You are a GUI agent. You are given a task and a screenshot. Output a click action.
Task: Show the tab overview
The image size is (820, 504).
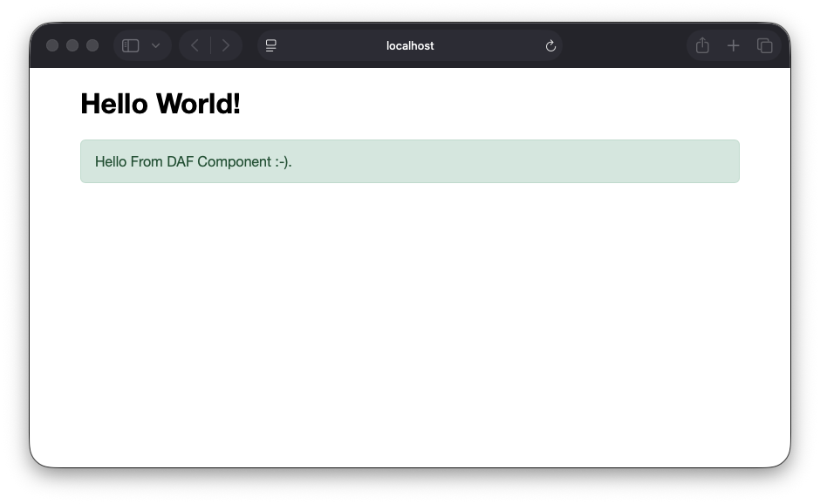tap(765, 45)
